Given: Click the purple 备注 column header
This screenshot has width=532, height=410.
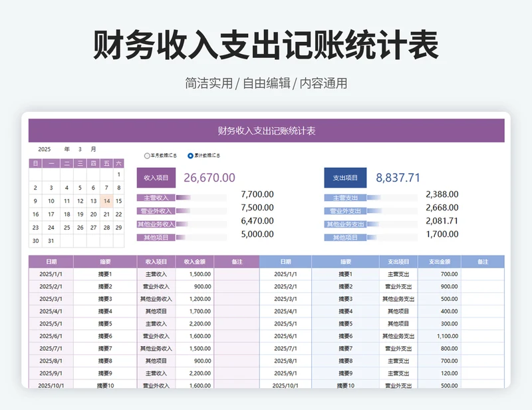Looking at the screenshot, I should pos(237,262).
